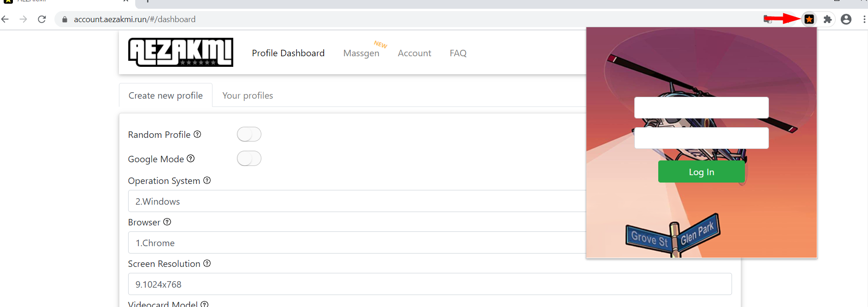Click the browser forward arrow
Image resolution: width=868 pixels, height=307 pixels.
tap(24, 19)
